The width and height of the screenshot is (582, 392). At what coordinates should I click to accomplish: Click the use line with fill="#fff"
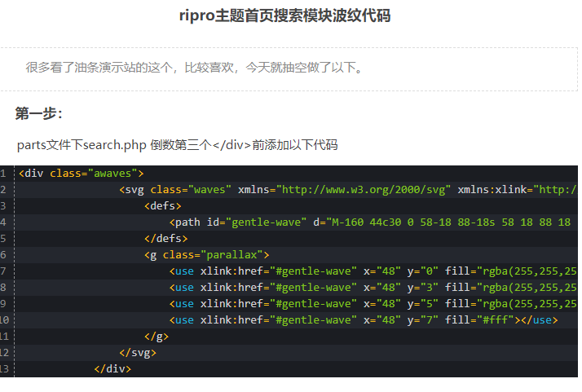(364, 320)
